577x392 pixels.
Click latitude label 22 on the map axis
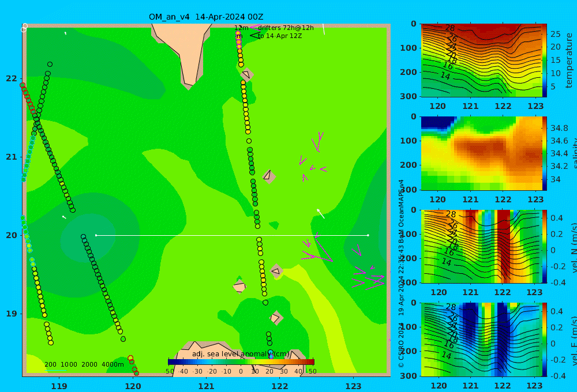(12, 78)
